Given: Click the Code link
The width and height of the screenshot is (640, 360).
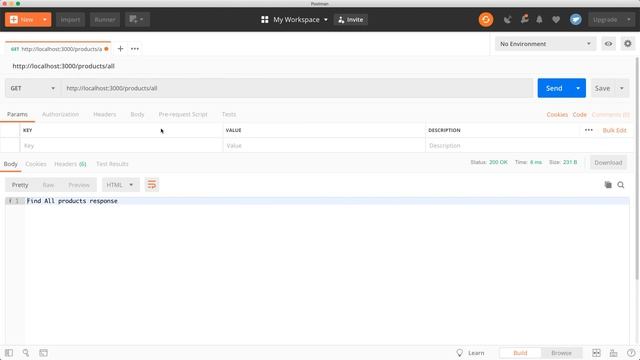Looking at the screenshot, I should 580,115.
